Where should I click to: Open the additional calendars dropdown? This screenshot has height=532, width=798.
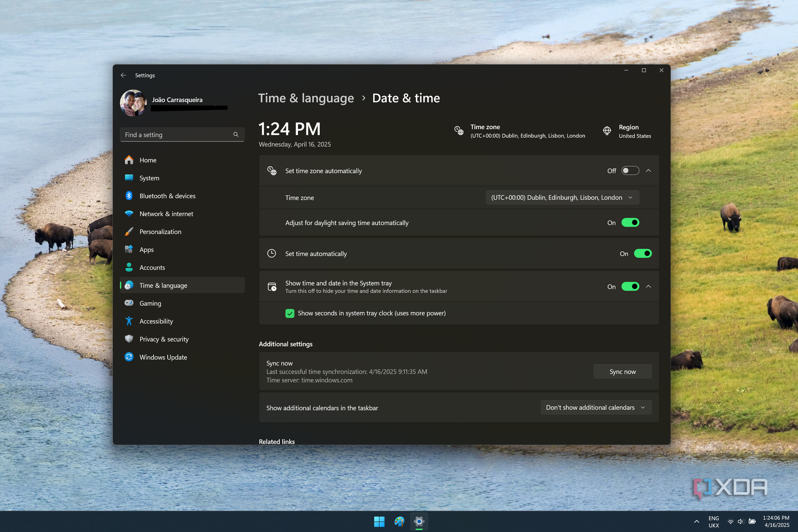point(595,408)
